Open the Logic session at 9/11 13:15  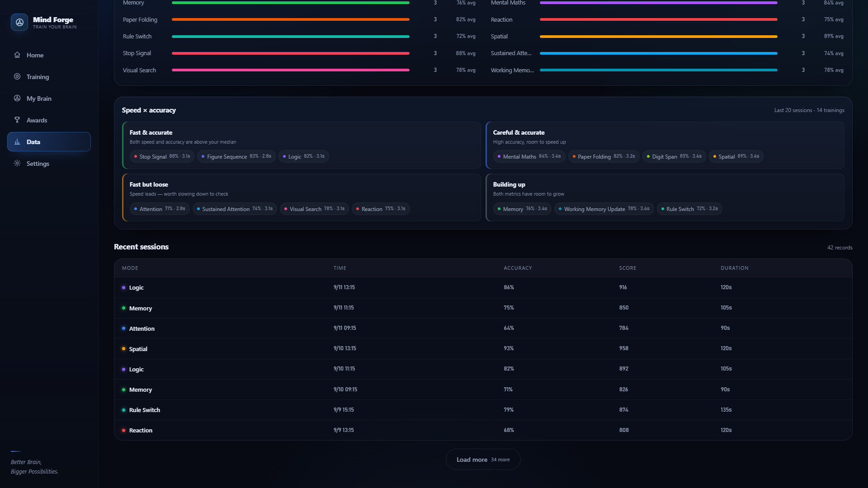[483, 288]
